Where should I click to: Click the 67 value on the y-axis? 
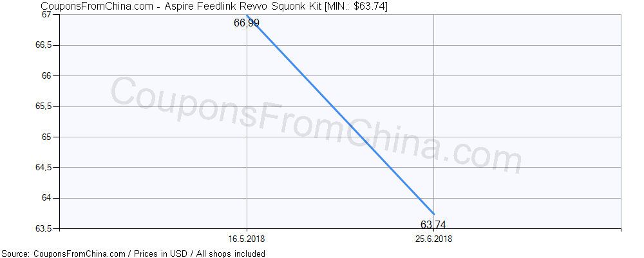[x=47, y=15]
